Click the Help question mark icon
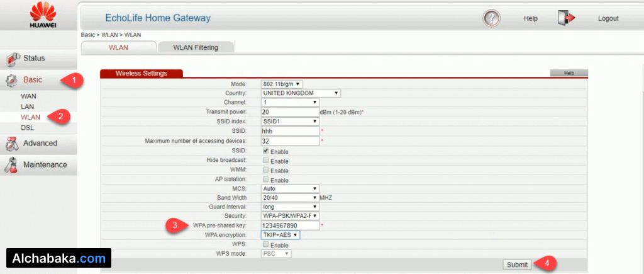 (491, 18)
